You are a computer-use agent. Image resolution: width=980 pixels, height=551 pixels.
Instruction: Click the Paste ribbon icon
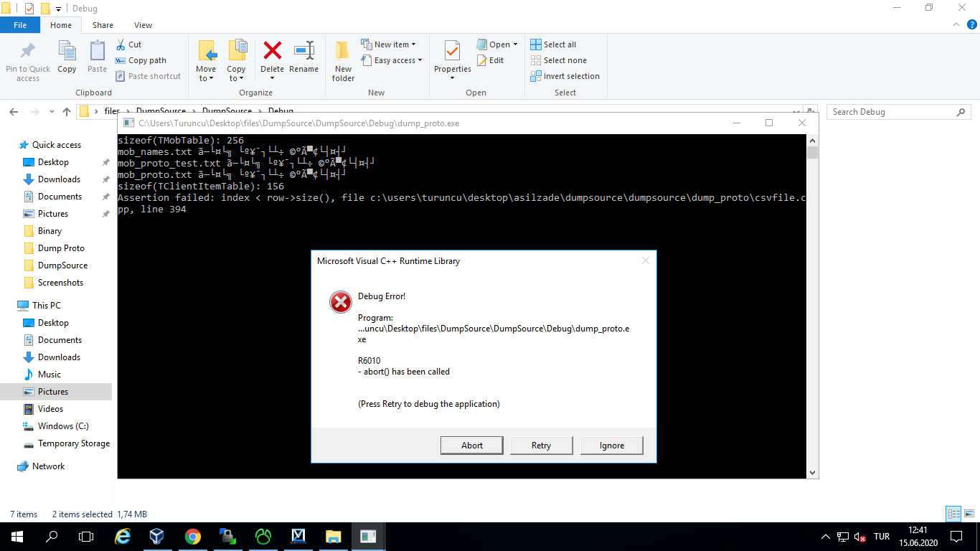[x=97, y=52]
